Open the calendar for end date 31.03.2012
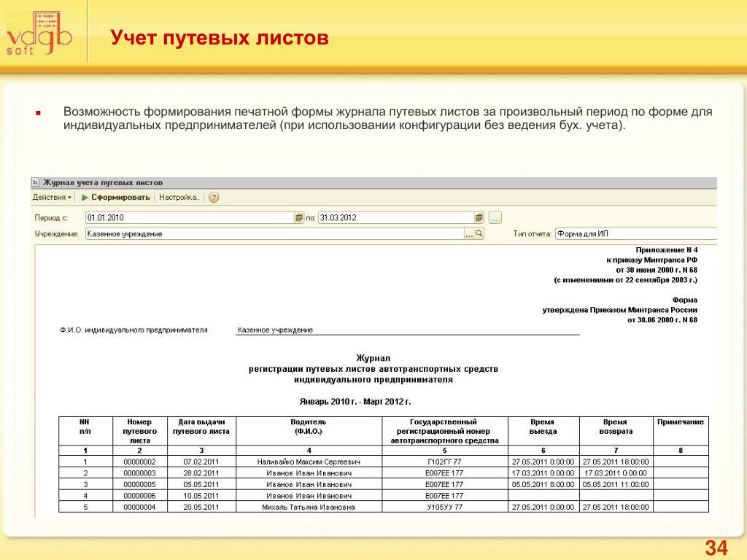Image resolution: width=747 pixels, height=560 pixels. [479, 217]
